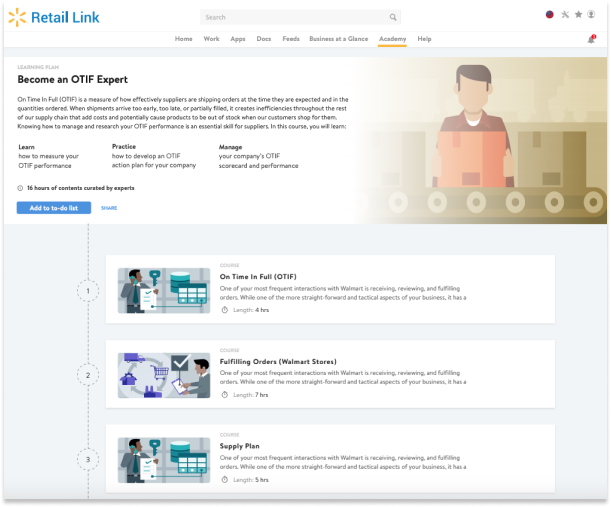This screenshot has height=507, width=611.
Task: Click Add to to-do list button
Action: coord(54,208)
